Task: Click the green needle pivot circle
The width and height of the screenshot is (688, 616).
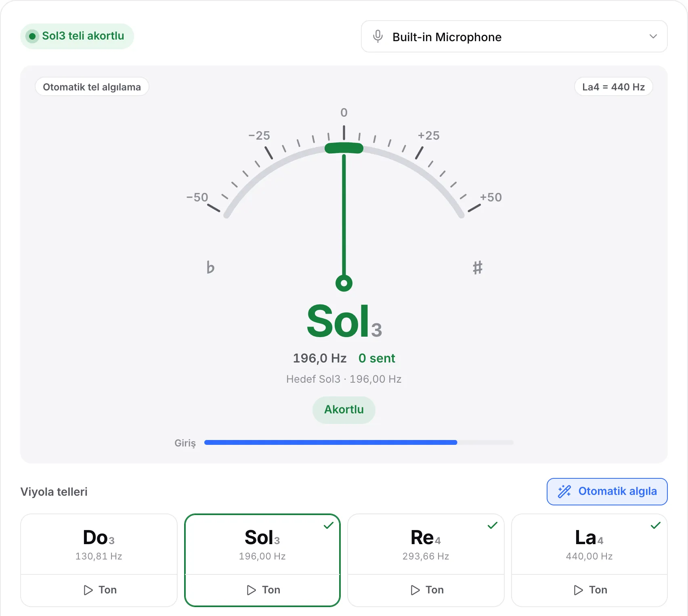Action: click(344, 283)
